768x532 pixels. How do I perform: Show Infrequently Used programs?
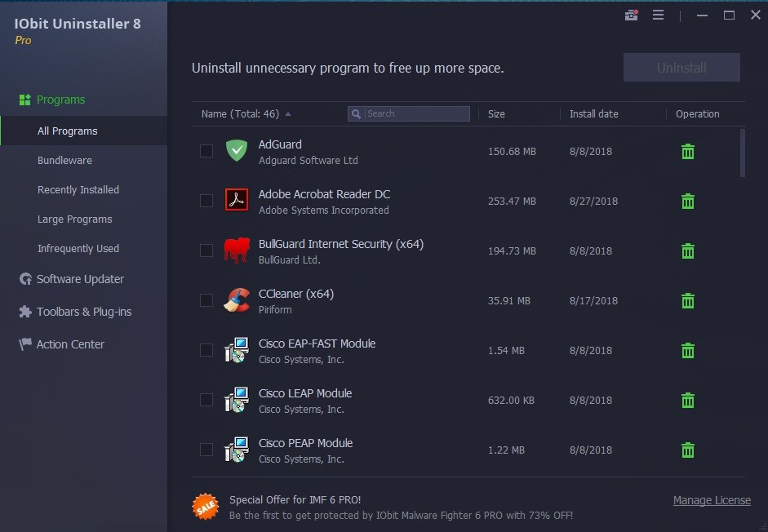coord(78,248)
